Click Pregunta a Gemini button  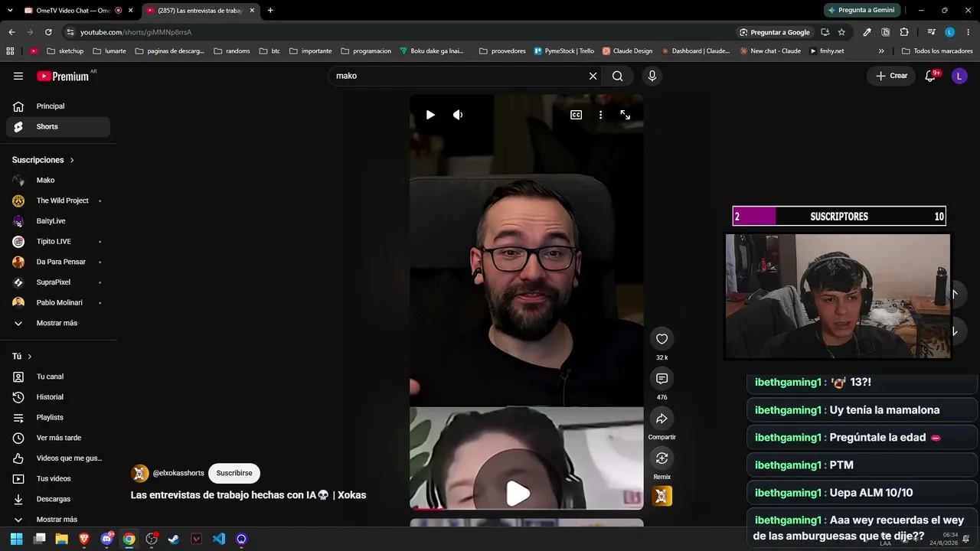click(x=861, y=10)
